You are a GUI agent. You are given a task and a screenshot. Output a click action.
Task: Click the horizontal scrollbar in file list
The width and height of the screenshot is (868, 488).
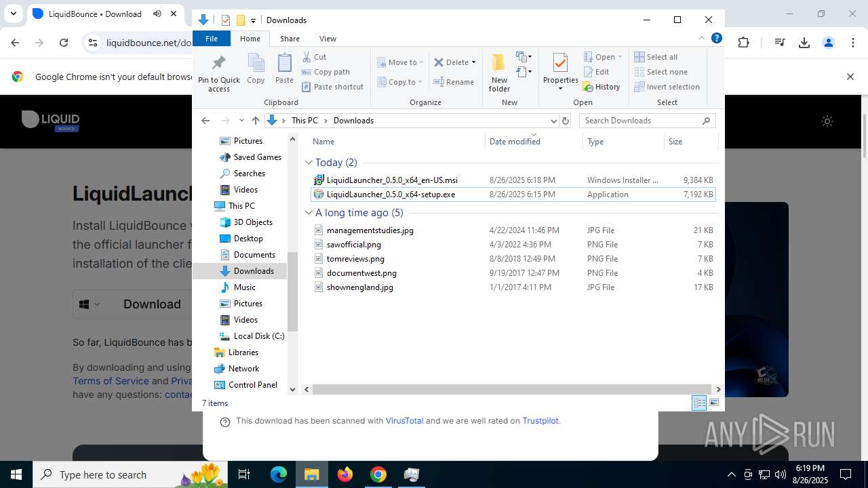512,390
